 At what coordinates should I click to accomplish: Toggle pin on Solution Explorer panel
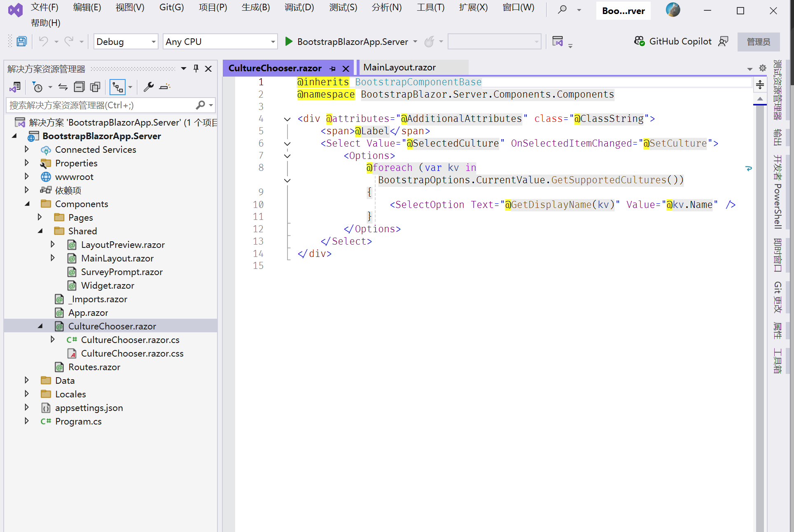pyautogui.click(x=196, y=69)
